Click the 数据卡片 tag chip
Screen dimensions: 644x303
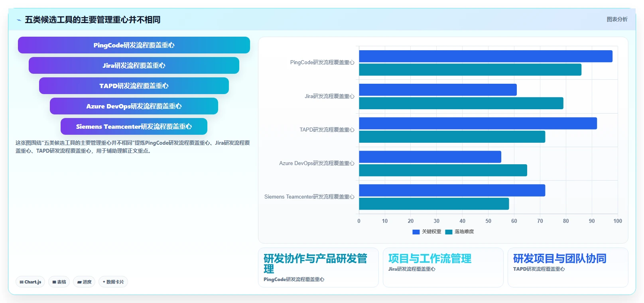(x=113, y=282)
